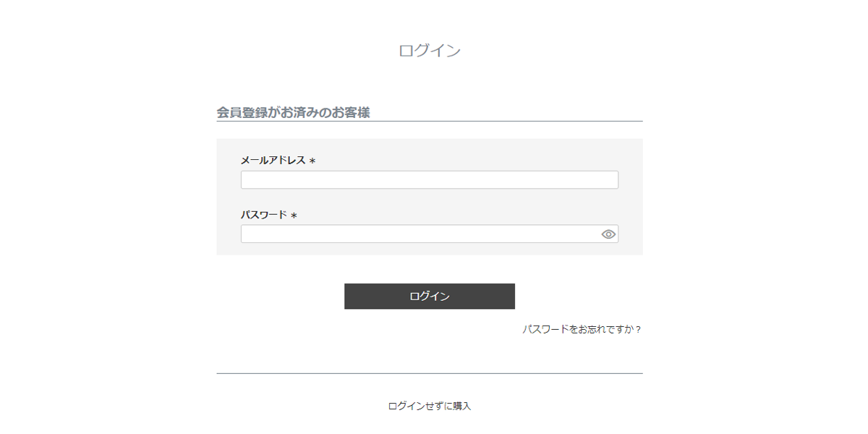Reveal typed password using the eye icon
This screenshot has width=868, height=434.
click(608, 234)
